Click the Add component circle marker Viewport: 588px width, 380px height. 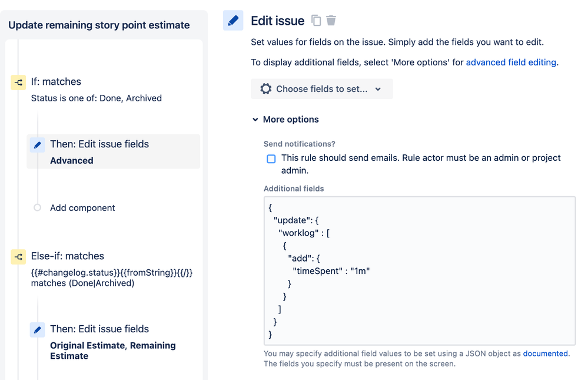(37, 207)
